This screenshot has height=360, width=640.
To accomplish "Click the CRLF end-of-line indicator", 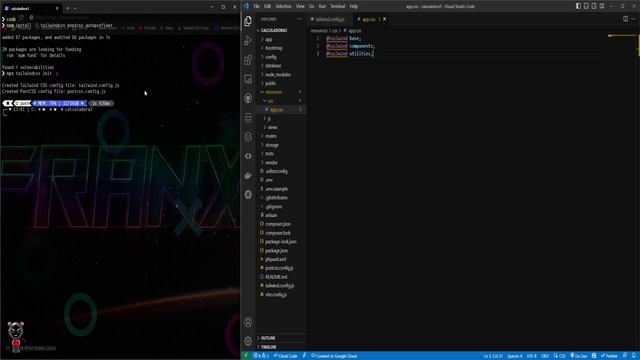I will tap(545, 356).
